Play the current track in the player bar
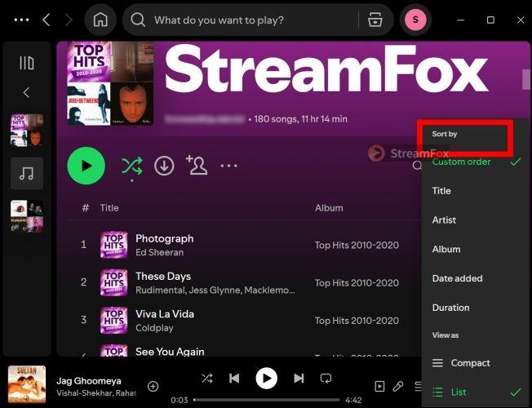532x408 pixels. tap(266, 378)
